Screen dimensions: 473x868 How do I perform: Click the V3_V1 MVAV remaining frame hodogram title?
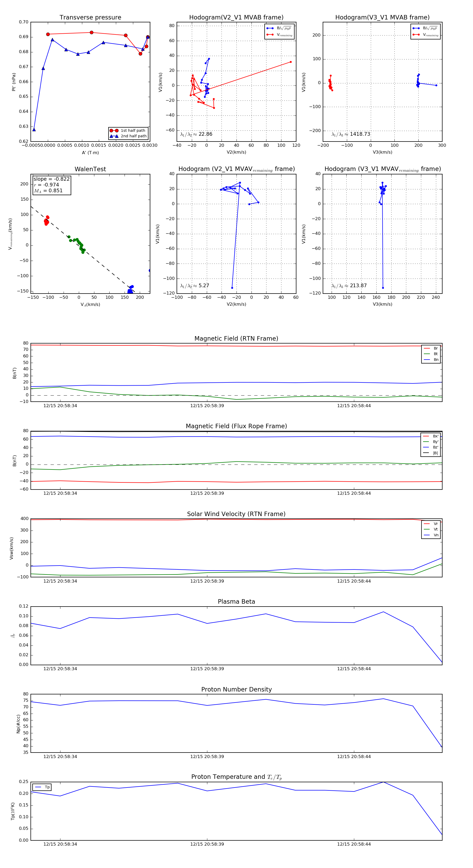point(382,169)
